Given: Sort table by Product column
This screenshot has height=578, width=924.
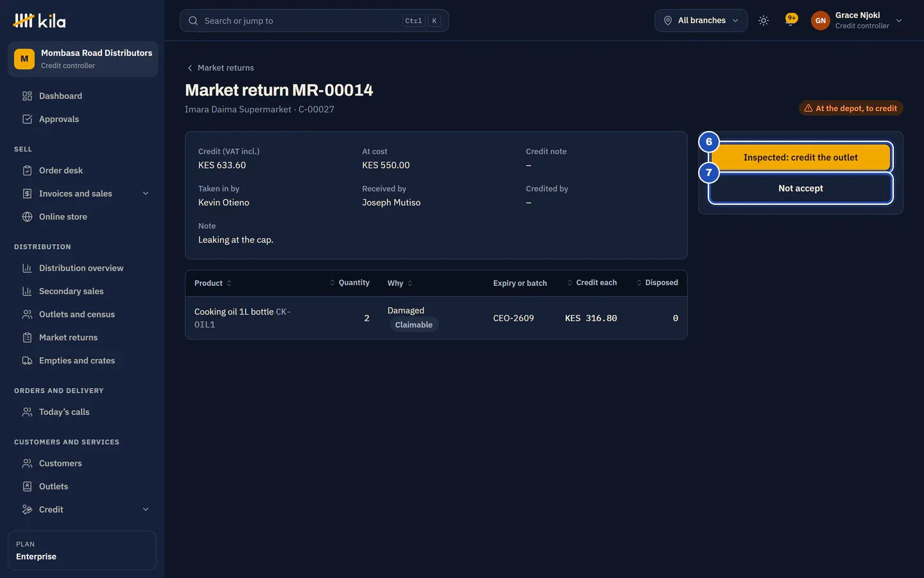Looking at the screenshot, I should tap(213, 283).
